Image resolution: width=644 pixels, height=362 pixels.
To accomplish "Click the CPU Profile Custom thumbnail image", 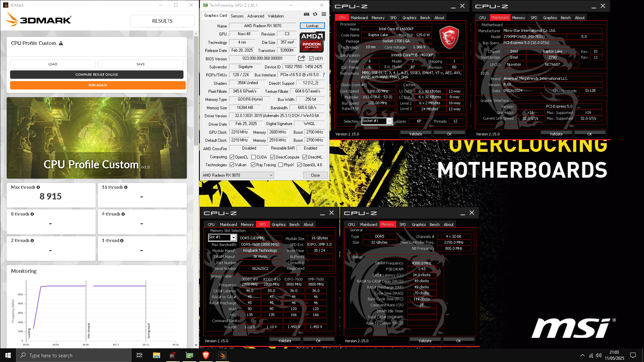I will (97, 138).
